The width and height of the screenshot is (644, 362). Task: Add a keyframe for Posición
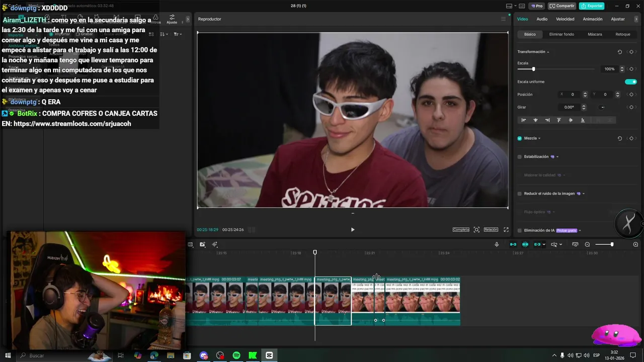tap(631, 95)
